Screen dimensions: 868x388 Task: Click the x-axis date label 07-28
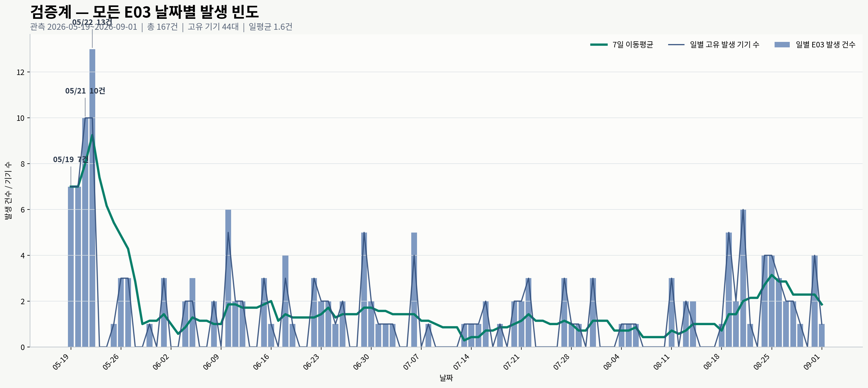coord(562,362)
